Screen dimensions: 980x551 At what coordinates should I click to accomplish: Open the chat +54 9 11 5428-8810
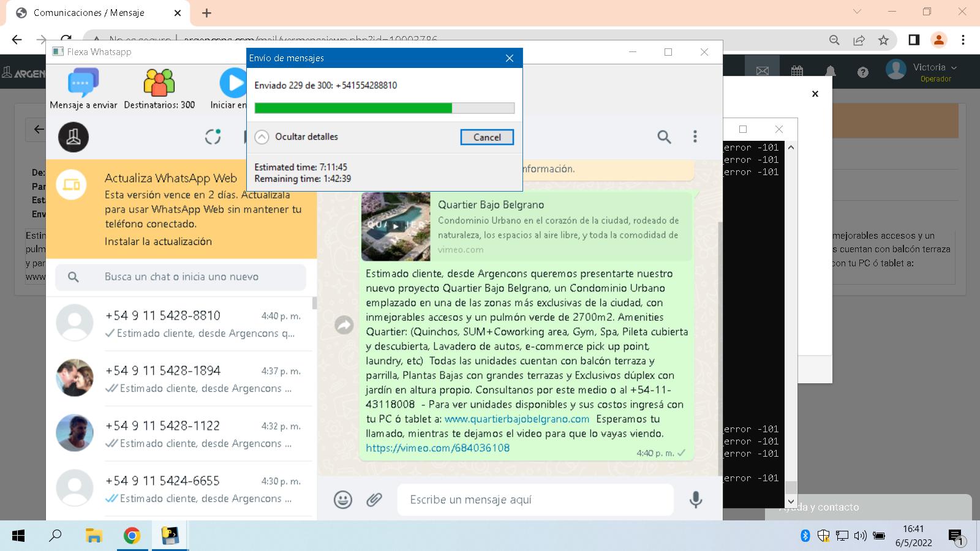pyautogui.click(x=181, y=324)
